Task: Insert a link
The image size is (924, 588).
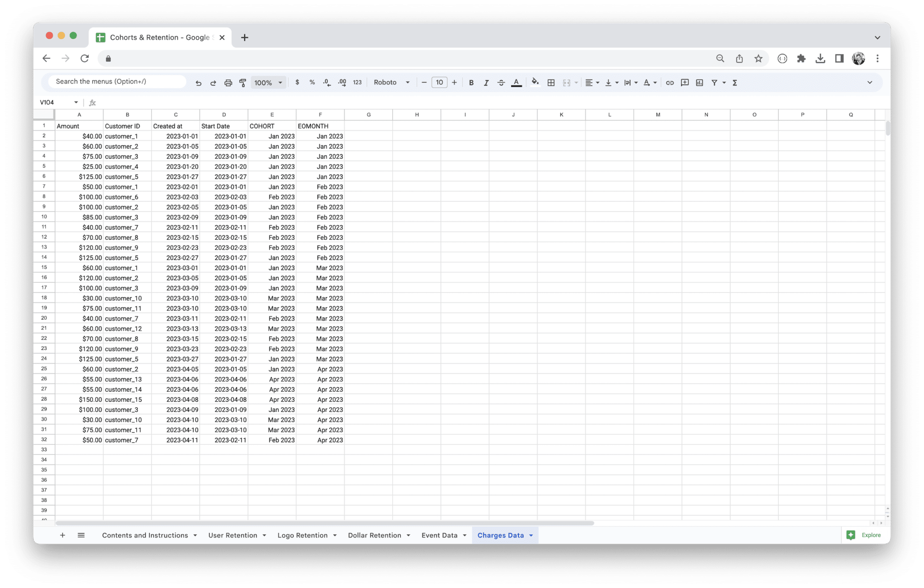Action: [670, 82]
